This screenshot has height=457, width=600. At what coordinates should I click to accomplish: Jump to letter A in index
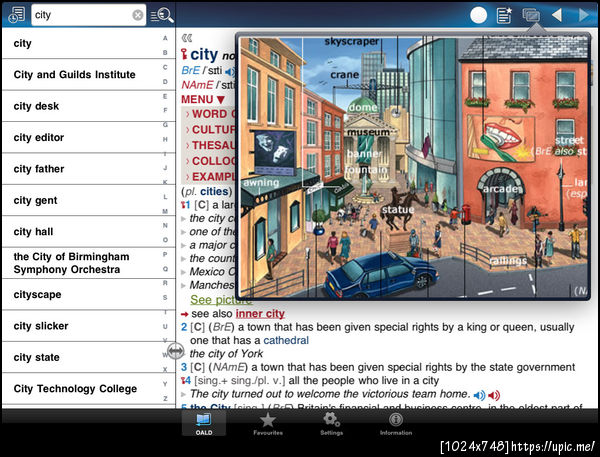(165, 38)
